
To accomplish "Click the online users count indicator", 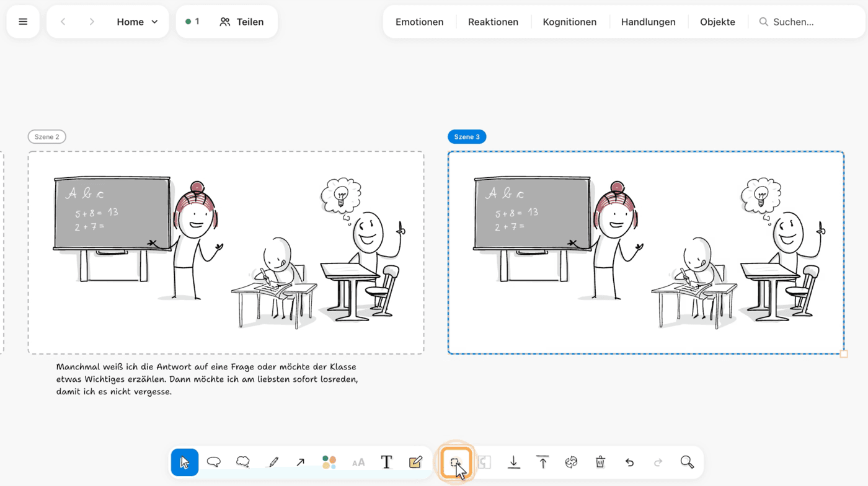I will click(x=193, y=22).
